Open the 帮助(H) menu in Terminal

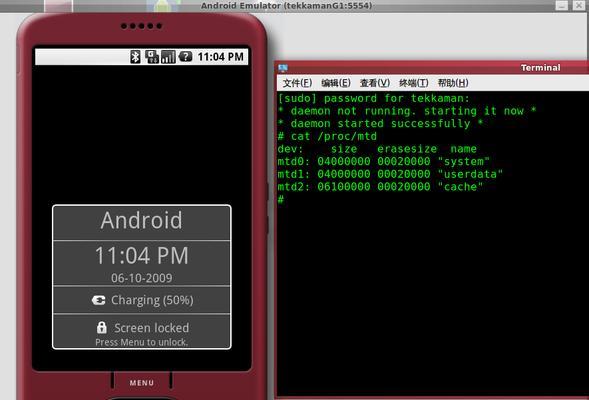[x=453, y=83]
